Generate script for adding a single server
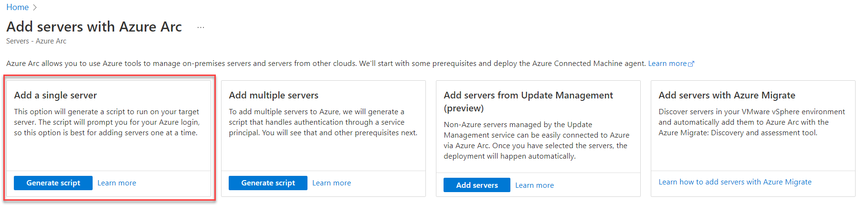The image size is (868, 205). point(53,183)
